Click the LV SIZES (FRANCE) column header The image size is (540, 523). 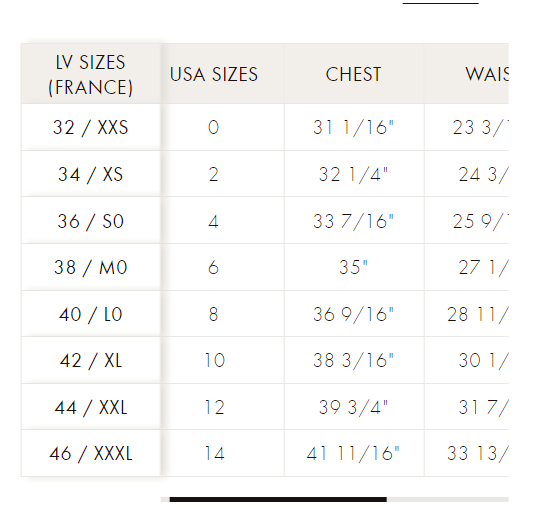point(91,74)
